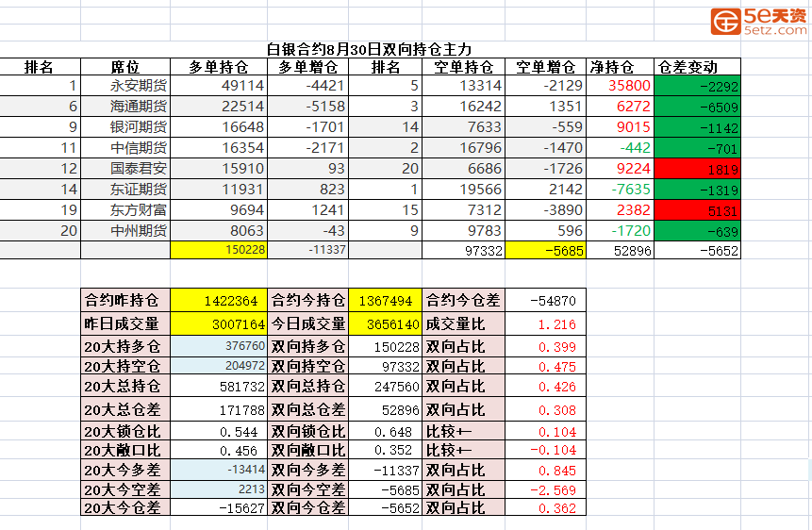Click the green cell showing -2292
The height and width of the screenshot is (530, 812).
pyautogui.click(x=697, y=86)
